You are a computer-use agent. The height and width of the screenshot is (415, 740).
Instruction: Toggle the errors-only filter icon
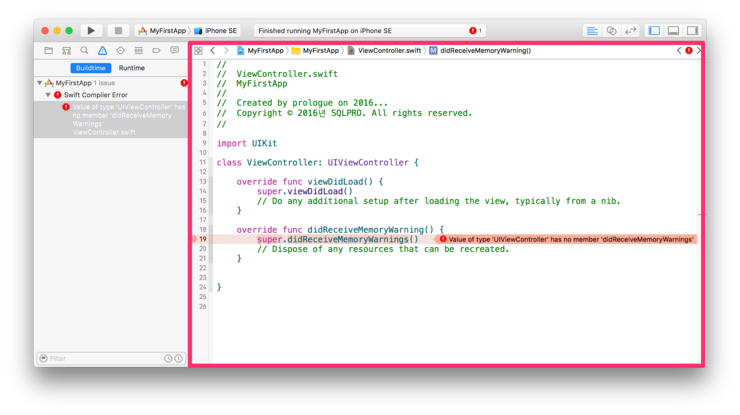(x=179, y=359)
